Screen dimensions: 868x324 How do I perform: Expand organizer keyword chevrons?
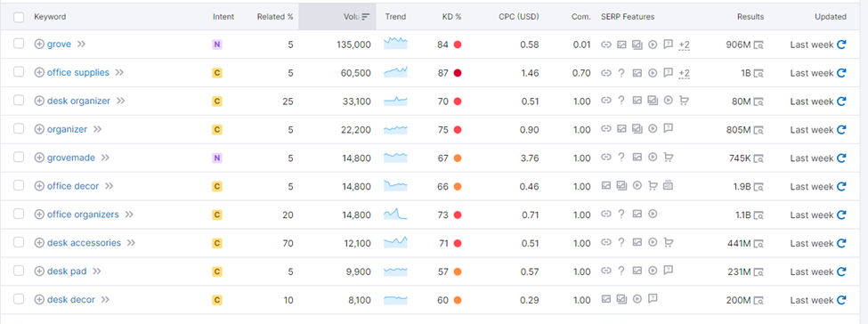(97, 129)
